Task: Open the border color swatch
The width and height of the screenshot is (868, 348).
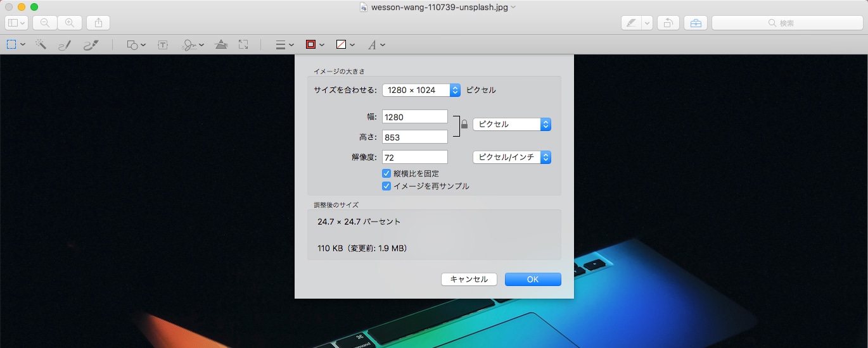Action: point(315,45)
